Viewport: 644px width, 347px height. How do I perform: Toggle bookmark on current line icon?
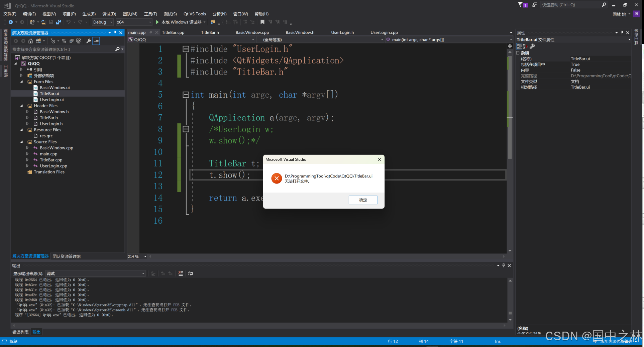(x=262, y=22)
